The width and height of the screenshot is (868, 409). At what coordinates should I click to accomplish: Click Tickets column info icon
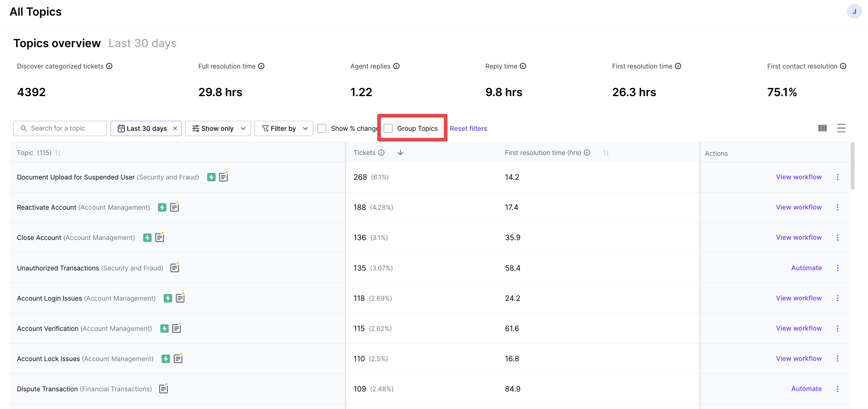(381, 153)
